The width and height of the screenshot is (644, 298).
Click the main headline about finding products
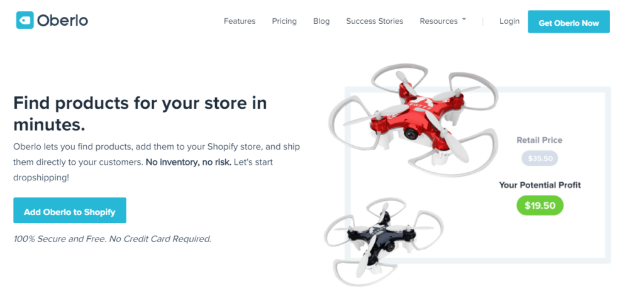[x=140, y=113]
